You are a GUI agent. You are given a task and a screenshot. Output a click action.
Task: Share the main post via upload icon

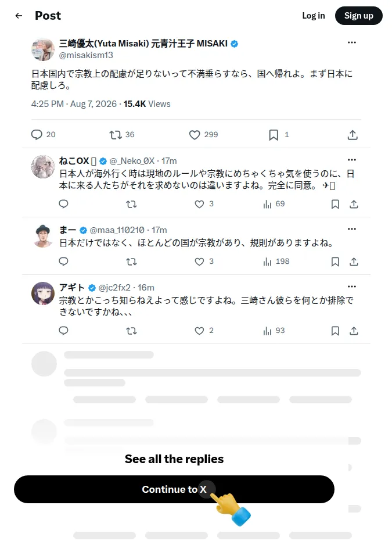coord(353,135)
